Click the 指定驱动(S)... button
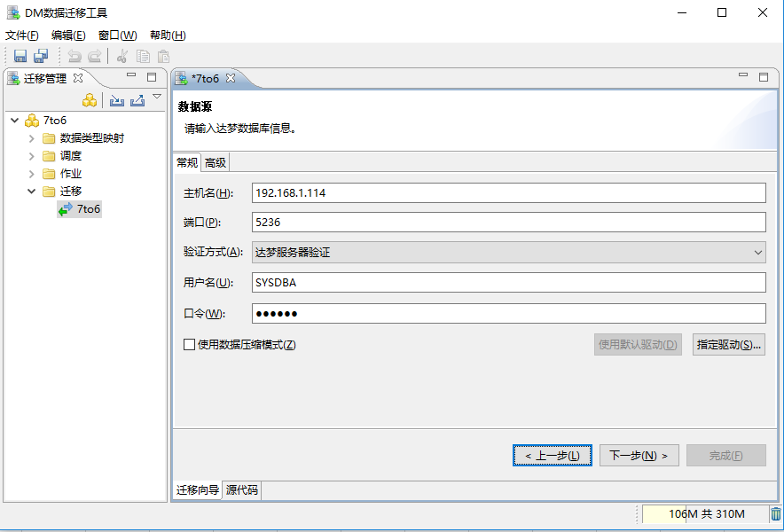Viewport: 784px width, 532px height. [728, 345]
